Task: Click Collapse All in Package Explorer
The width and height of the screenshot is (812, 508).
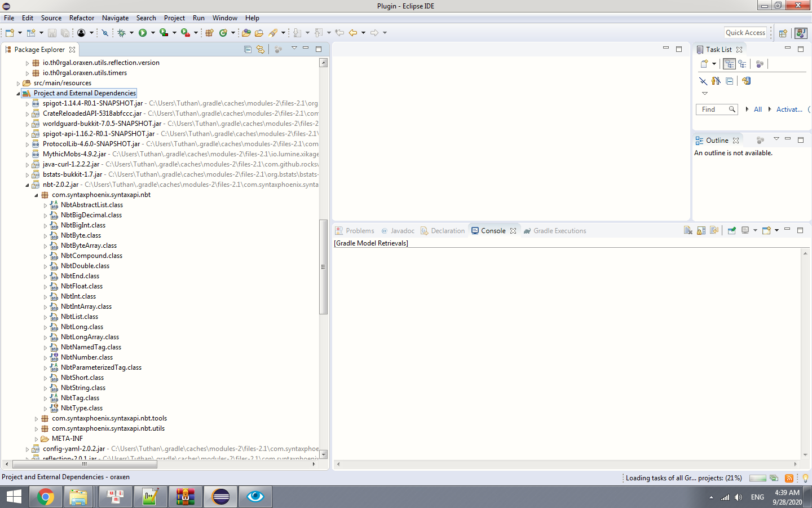Action: 248,50
